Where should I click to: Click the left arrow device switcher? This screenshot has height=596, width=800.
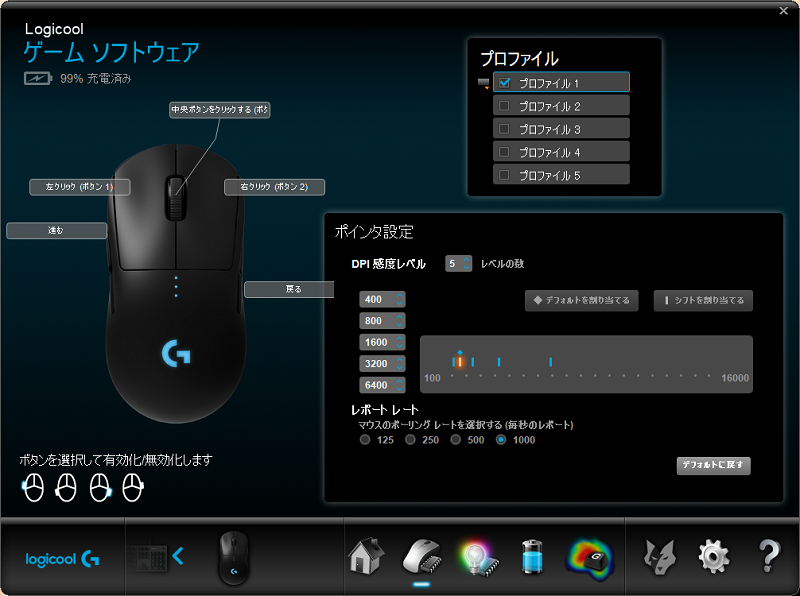click(178, 556)
